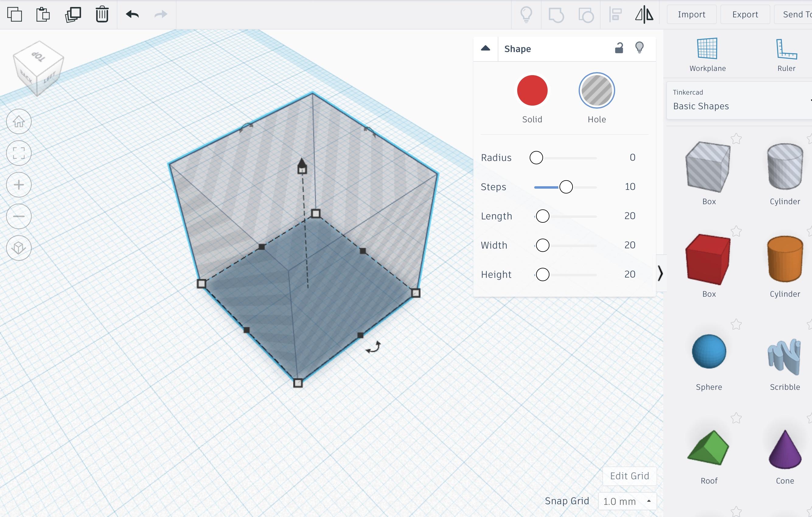
Task: Favorite the red Box with its star
Action: coord(736,231)
